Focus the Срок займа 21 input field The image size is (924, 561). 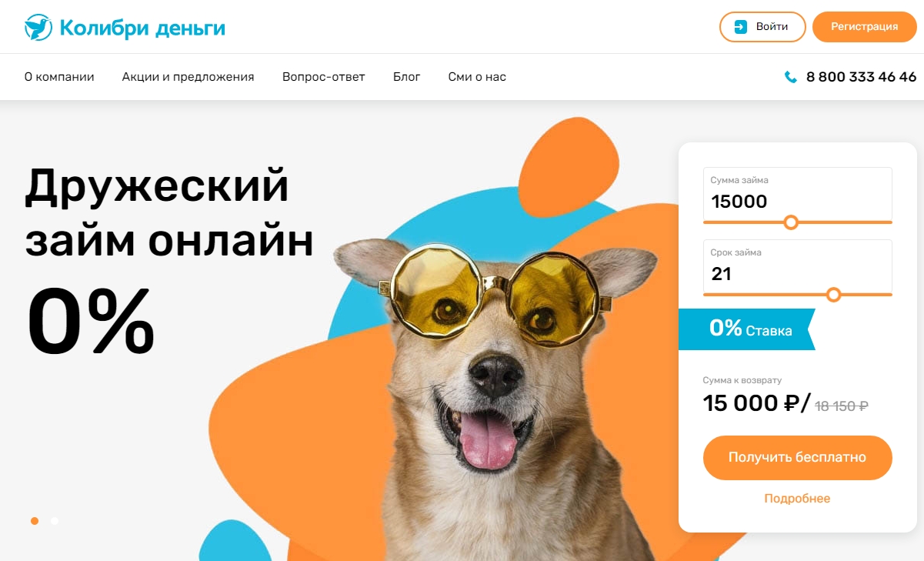[797, 266]
